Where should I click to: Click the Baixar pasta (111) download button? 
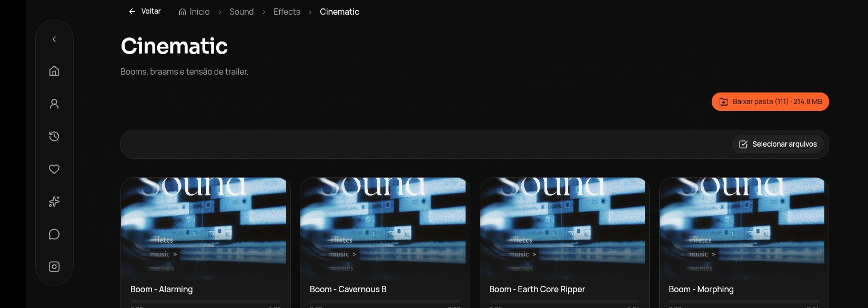click(770, 101)
